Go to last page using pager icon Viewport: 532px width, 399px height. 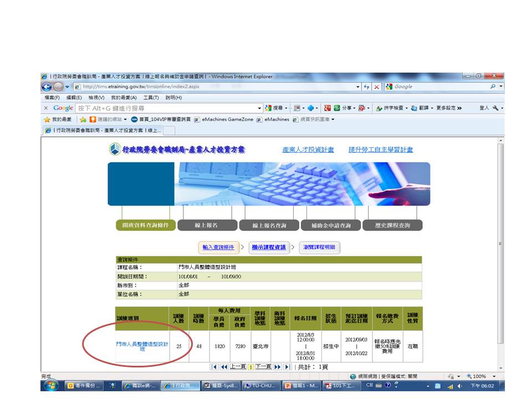point(288,367)
